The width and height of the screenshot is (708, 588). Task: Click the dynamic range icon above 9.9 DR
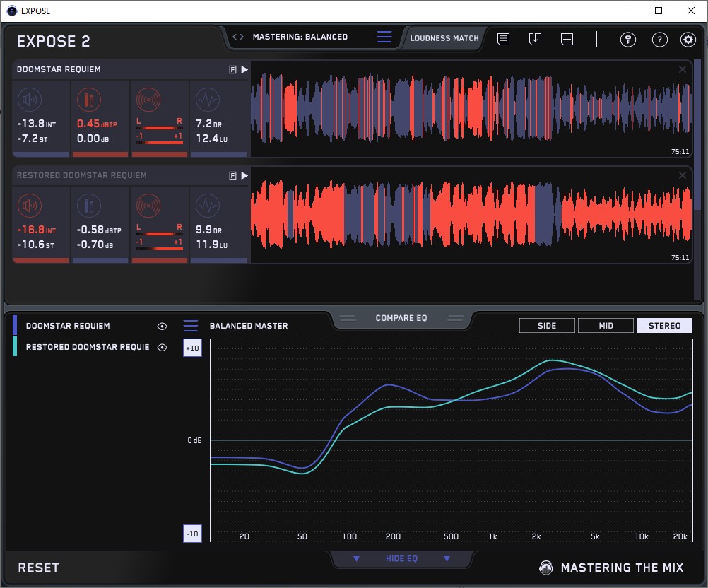pyautogui.click(x=208, y=206)
